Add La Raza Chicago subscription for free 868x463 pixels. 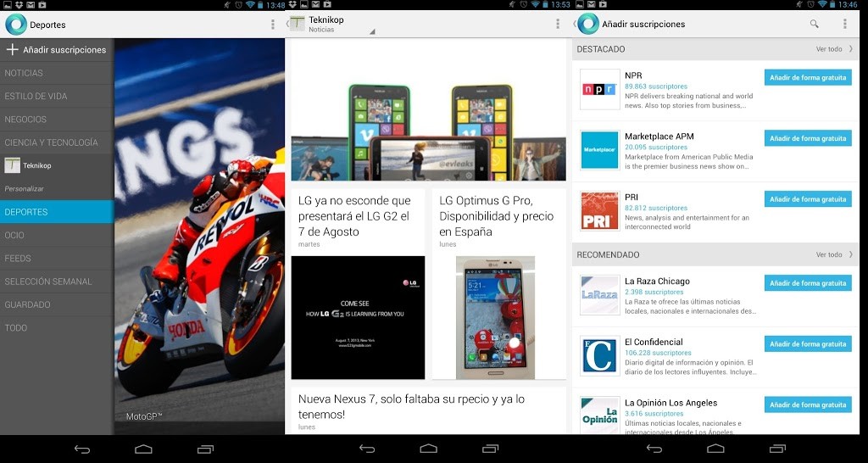coord(808,283)
